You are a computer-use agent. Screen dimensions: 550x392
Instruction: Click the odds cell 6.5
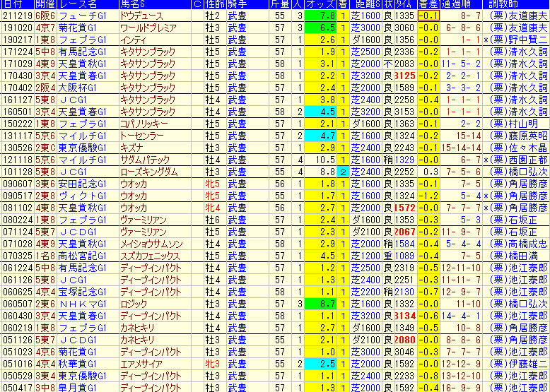click(320, 28)
